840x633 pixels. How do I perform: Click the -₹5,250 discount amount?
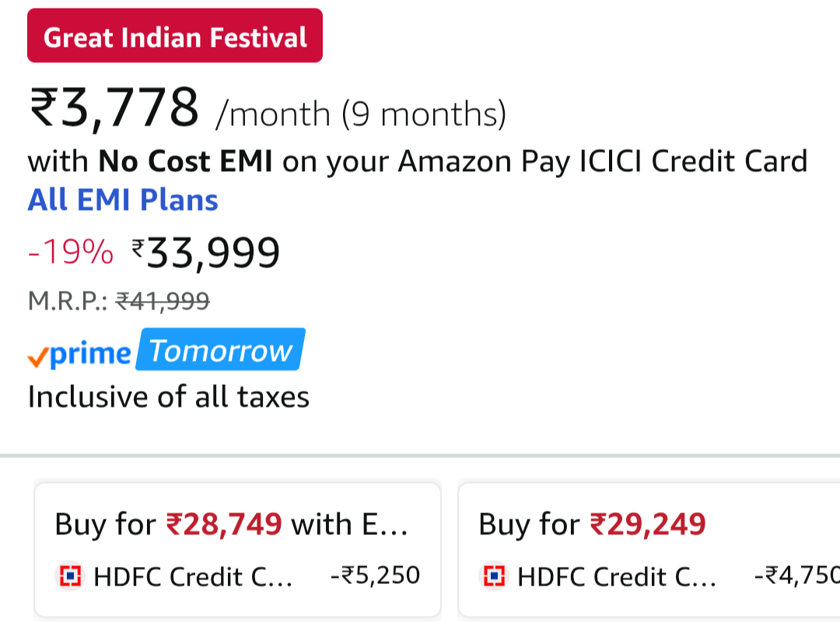click(375, 575)
